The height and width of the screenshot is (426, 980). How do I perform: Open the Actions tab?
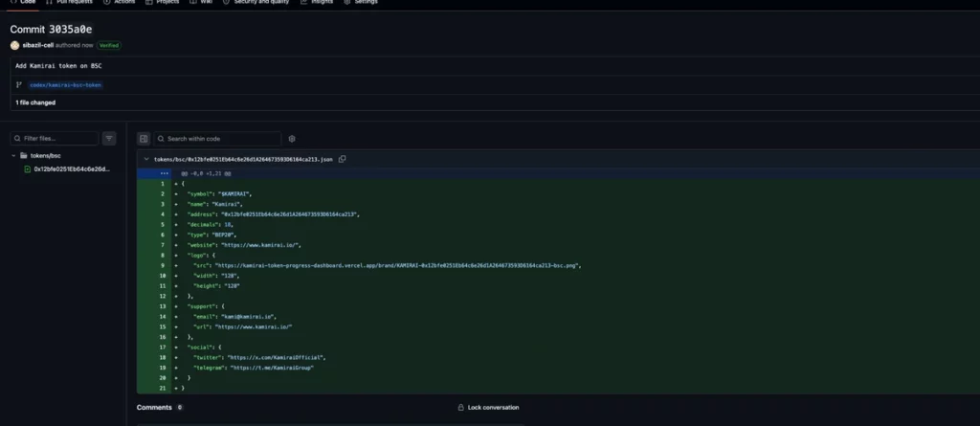coord(119,3)
